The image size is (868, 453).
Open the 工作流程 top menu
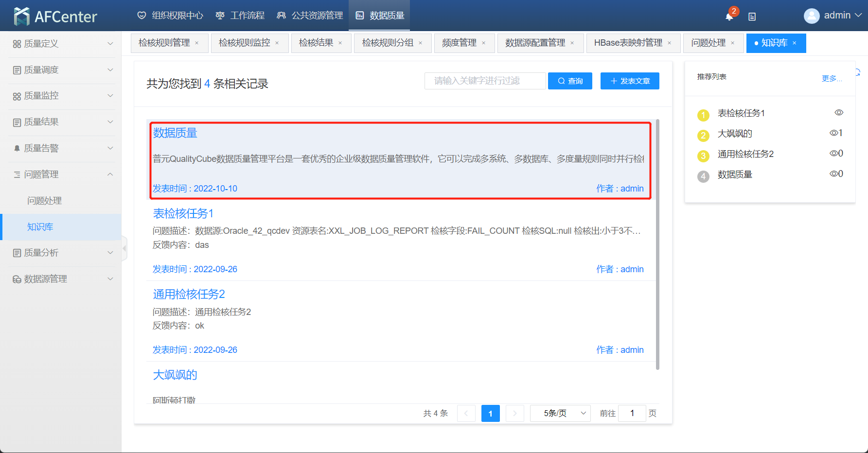tap(240, 16)
